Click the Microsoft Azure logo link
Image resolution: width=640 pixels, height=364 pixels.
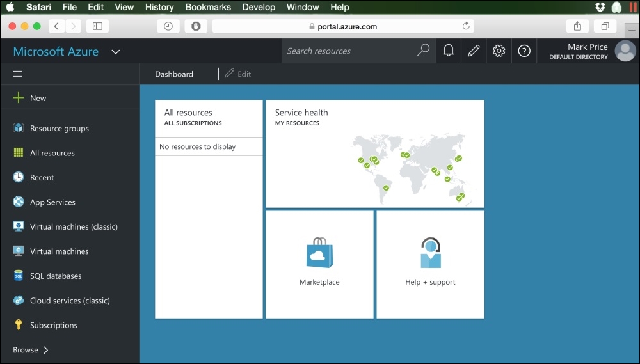(56, 51)
